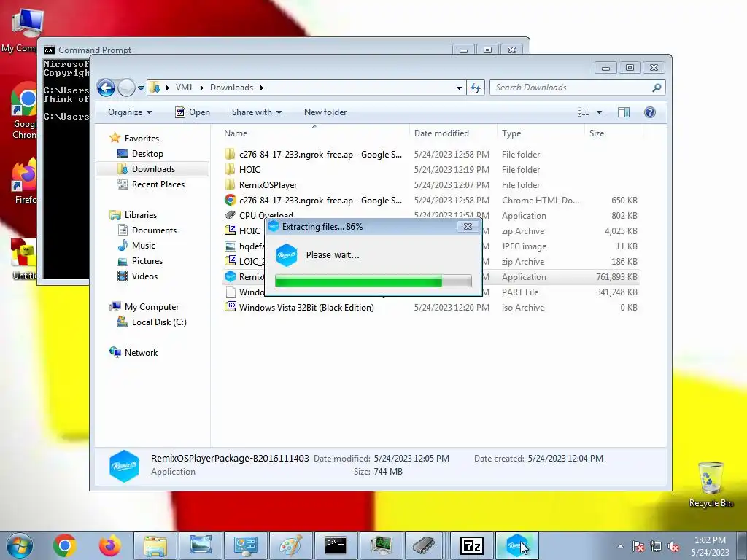747x560 pixels.
Task: Sort by the Size column header
Action: coord(614,133)
